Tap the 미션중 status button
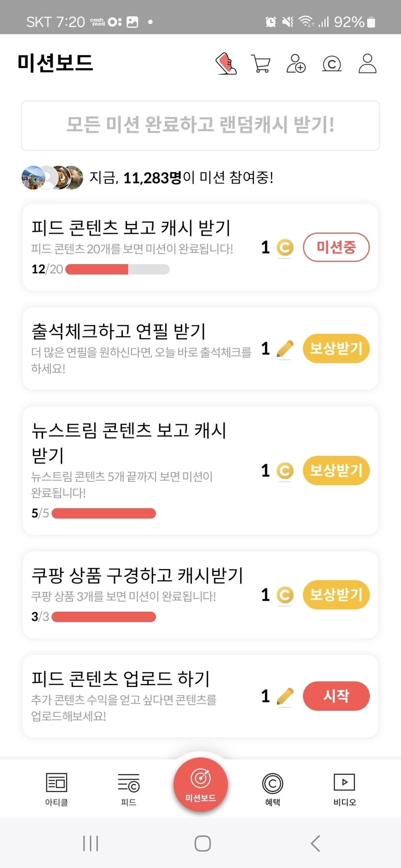This screenshot has height=868, width=401. (336, 247)
